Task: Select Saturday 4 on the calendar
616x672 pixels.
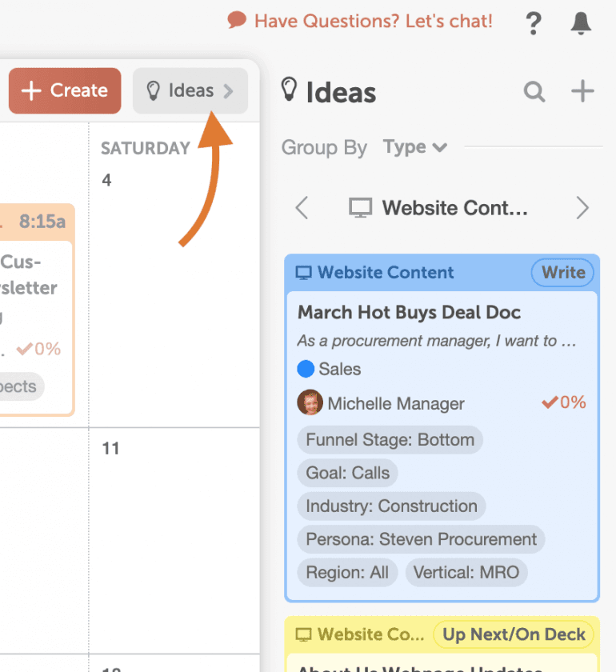Action: click(x=106, y=180)
